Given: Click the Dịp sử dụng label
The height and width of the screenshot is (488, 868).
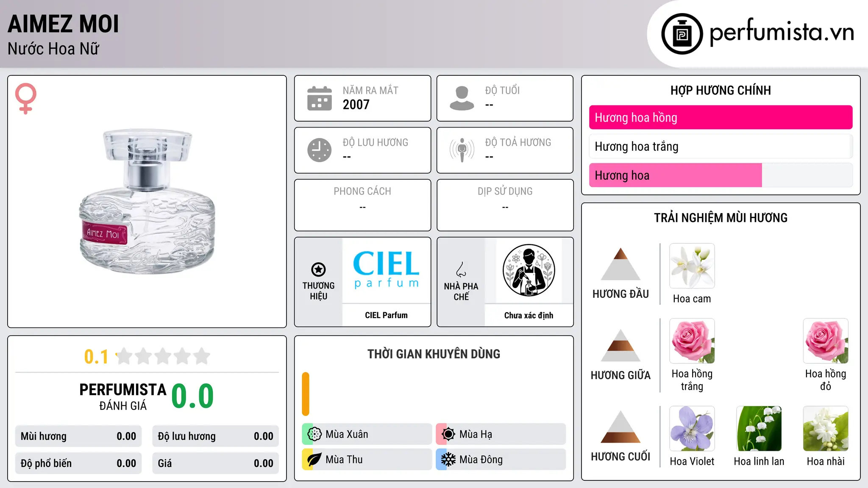Looking at the screenshot, I should click(x=505, y=191).
